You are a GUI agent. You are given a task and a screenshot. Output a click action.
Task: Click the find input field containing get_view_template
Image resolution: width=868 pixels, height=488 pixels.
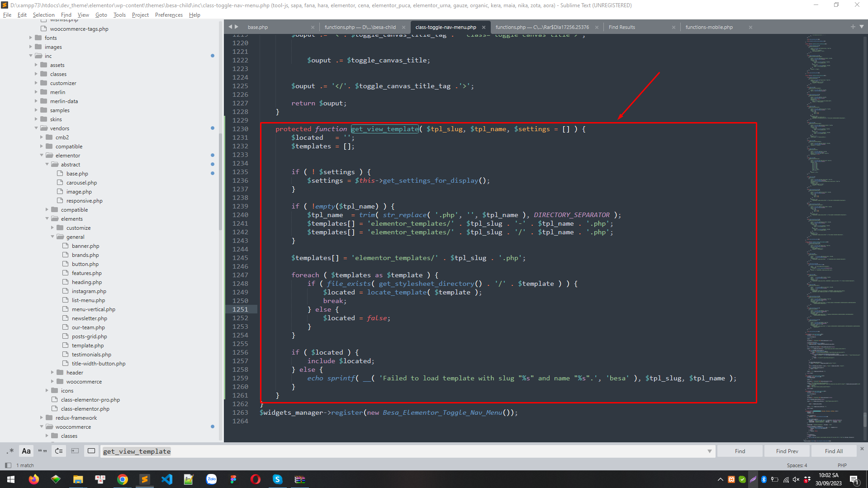[x=403, y=451]
